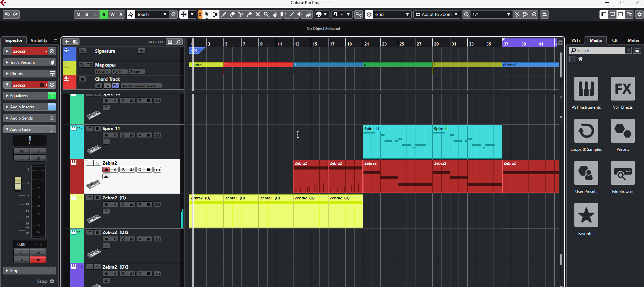Select the Line tool
644x287 pixels.
tap(292, 14)
